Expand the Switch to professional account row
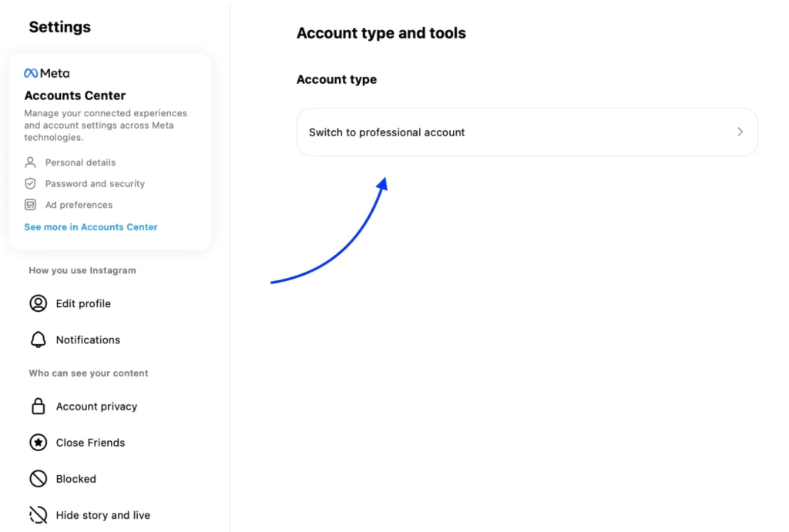Screen dimensions: 789x532 tap(527, 132)
